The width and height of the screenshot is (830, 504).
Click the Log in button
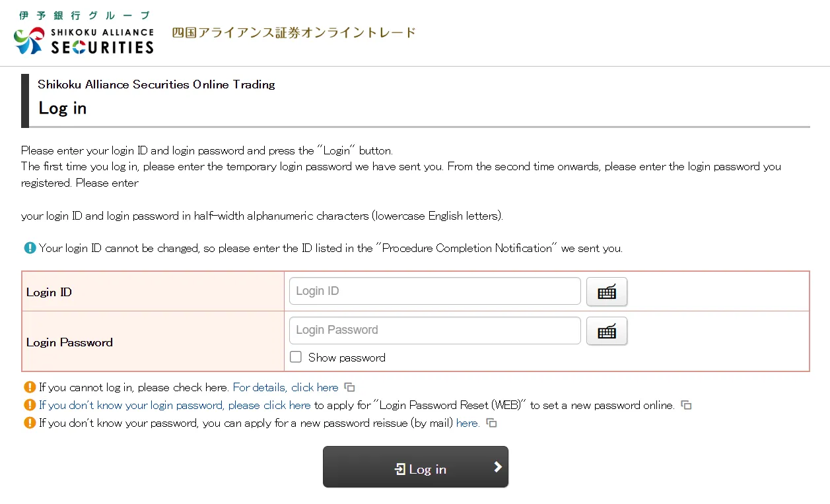[x=415, y=467]
